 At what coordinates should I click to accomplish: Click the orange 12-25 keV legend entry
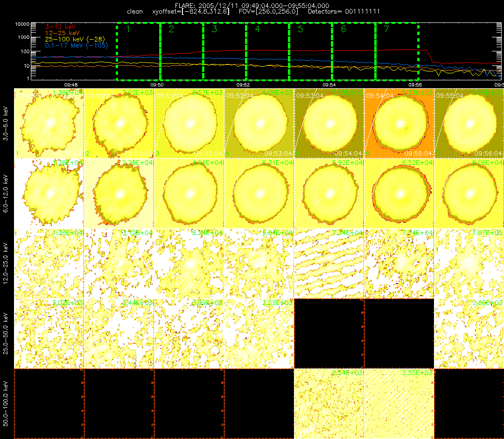(63, 33)
